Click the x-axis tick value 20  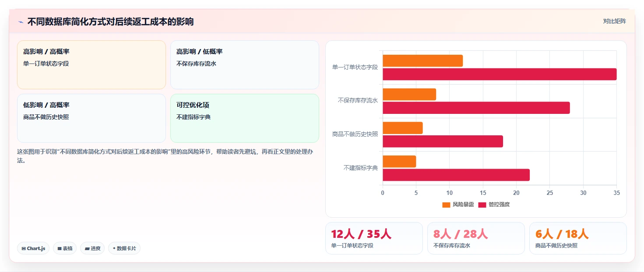coord(516,193)
